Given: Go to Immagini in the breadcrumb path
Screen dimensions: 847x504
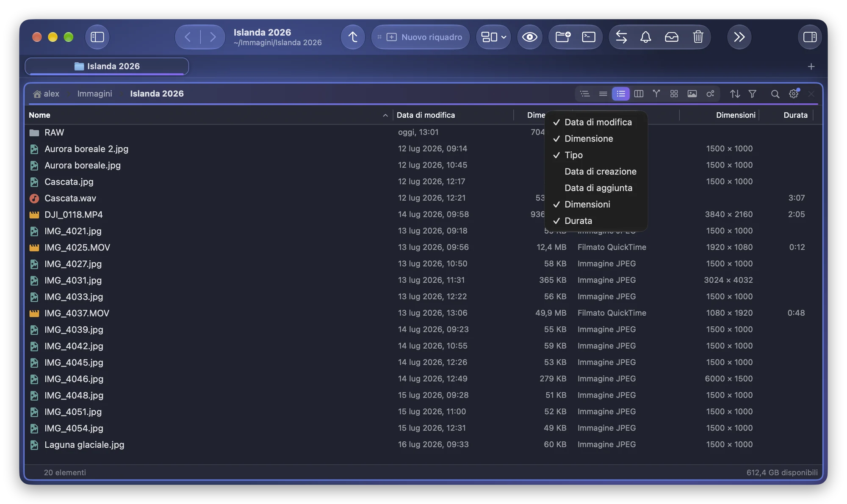Looking at the screenshot, I should [94, 94].
